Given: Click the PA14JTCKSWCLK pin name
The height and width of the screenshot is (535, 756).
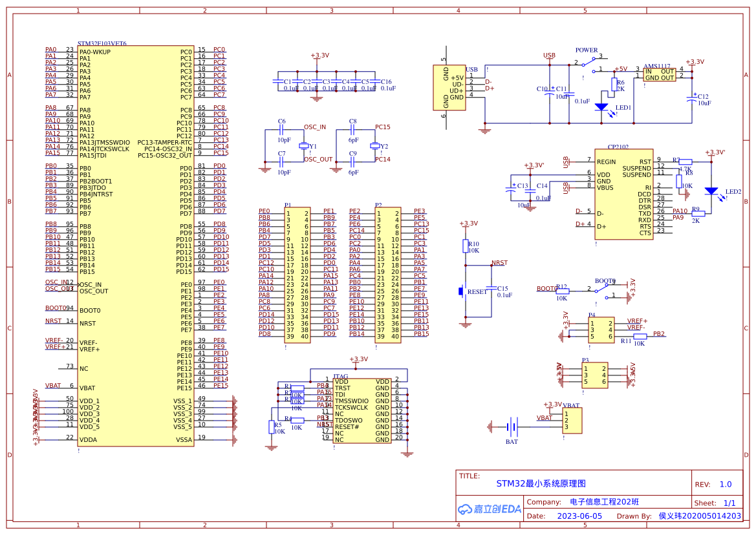Looking at the screenshot, I should point(105,149).
